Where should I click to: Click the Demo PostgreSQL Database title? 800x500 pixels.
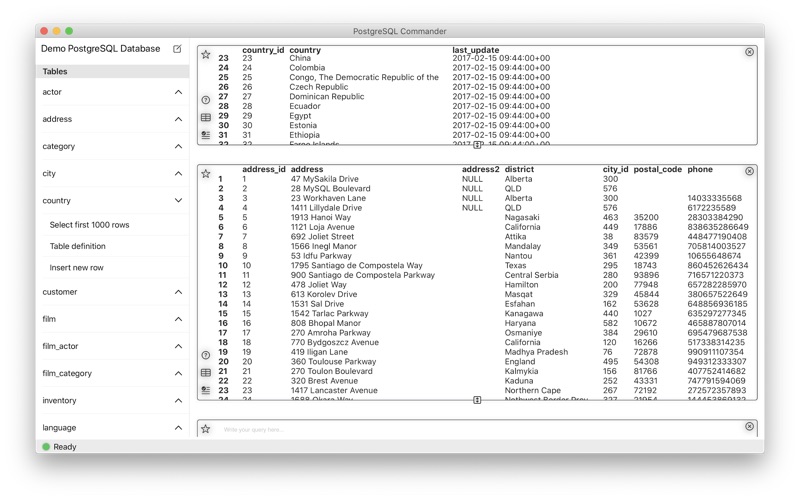[101, 49]
